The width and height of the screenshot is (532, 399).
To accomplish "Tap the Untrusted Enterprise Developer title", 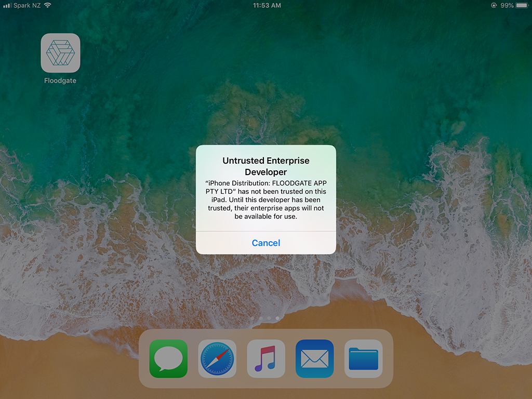I will 266,166.
